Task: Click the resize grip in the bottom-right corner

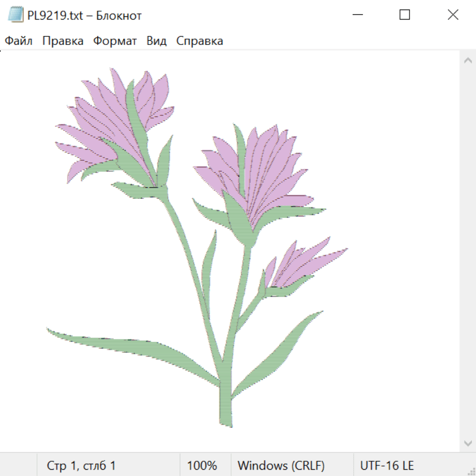Action: point(471,471)
